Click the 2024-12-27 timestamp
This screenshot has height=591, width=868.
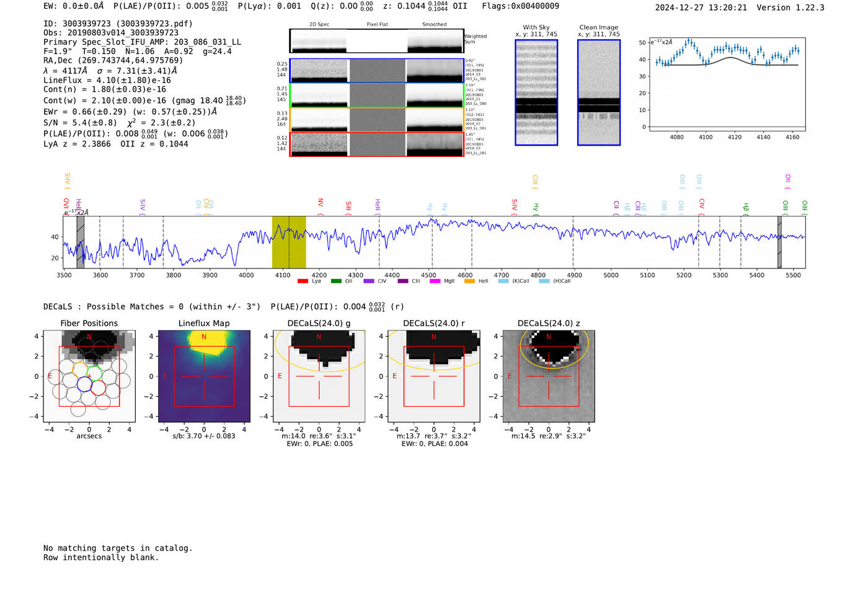point(701,8)
